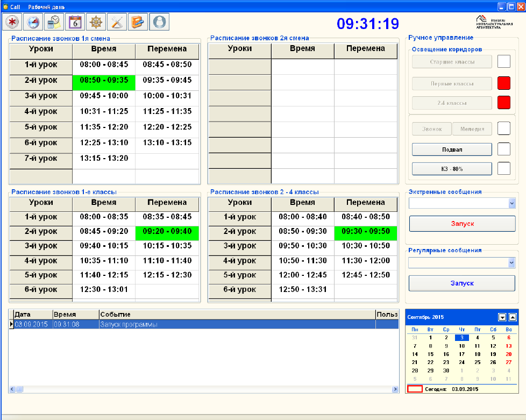
Task: Select red September 27 in the calendar
Action: [509, 362]
